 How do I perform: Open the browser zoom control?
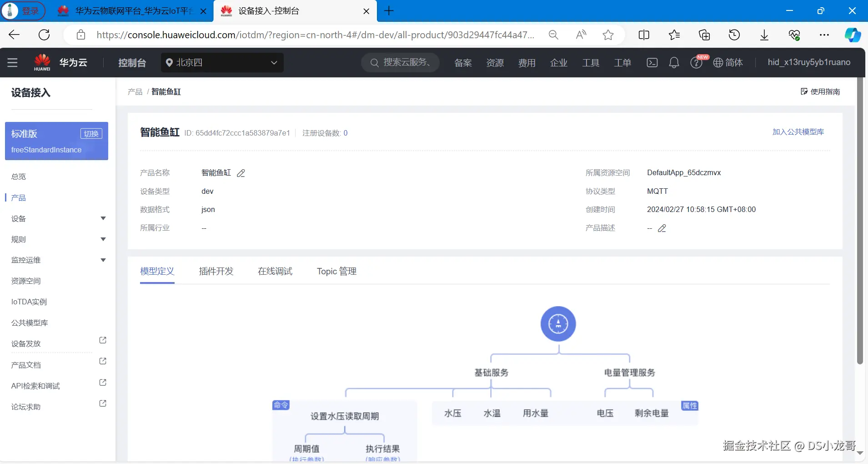(x=553, y=35)
